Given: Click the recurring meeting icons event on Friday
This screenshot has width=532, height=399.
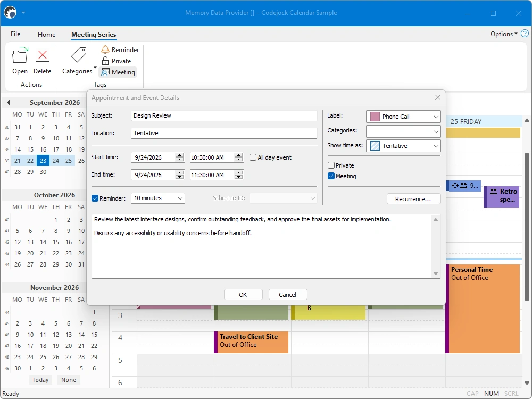Looking at the screenshot, I should point(463,186).
